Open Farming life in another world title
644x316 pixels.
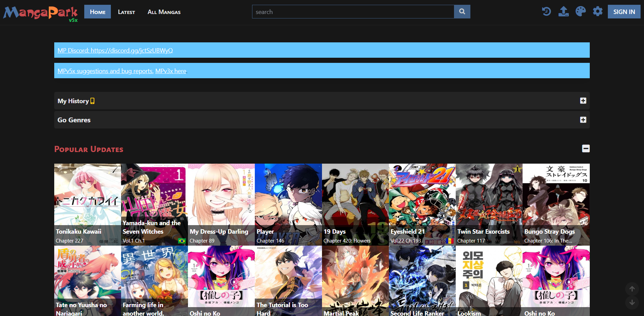143,309
